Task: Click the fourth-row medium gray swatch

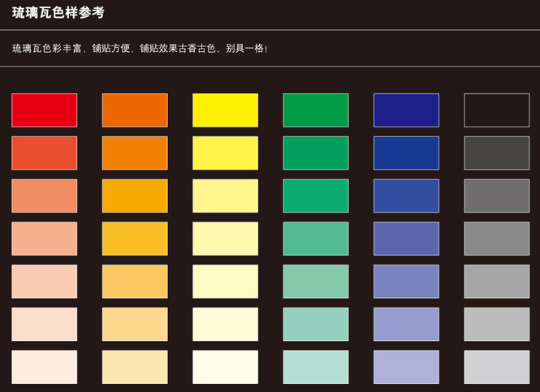Action: (496, 239)
